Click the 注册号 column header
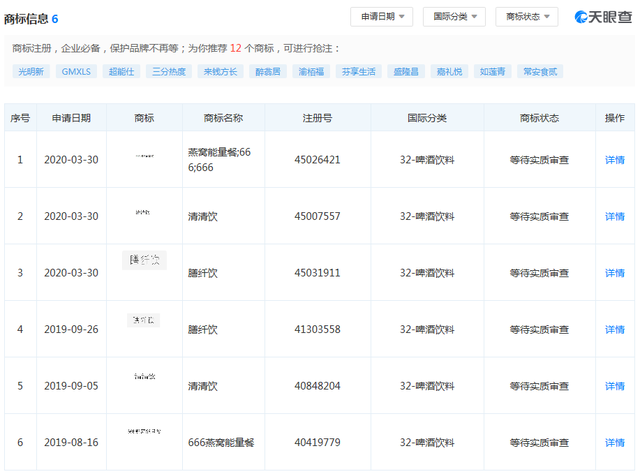 click(x=317, y=118)
